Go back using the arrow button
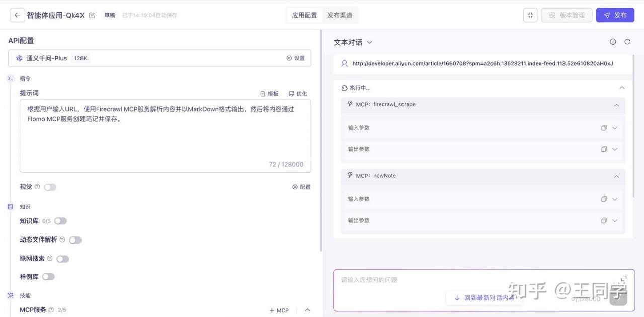Image resolution: width=644 pixels, height=317 pixels. [17, 15]
